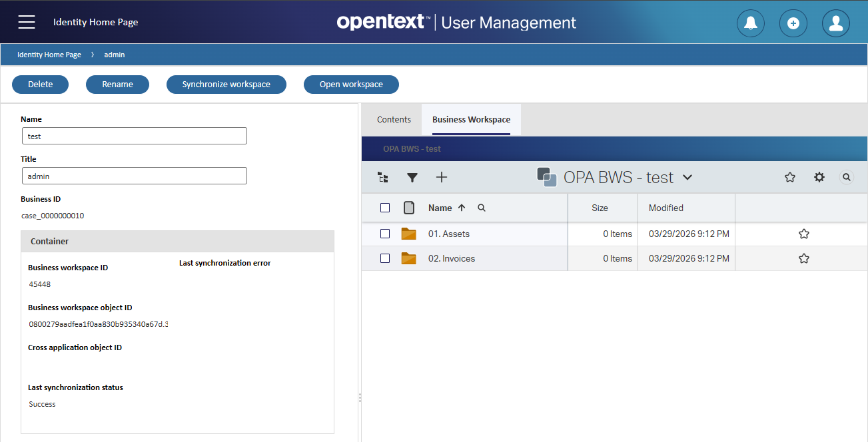Open workspace settings gear icon
Screen dimensions: 868x442
pyautogui.click(x=819, y=177)
